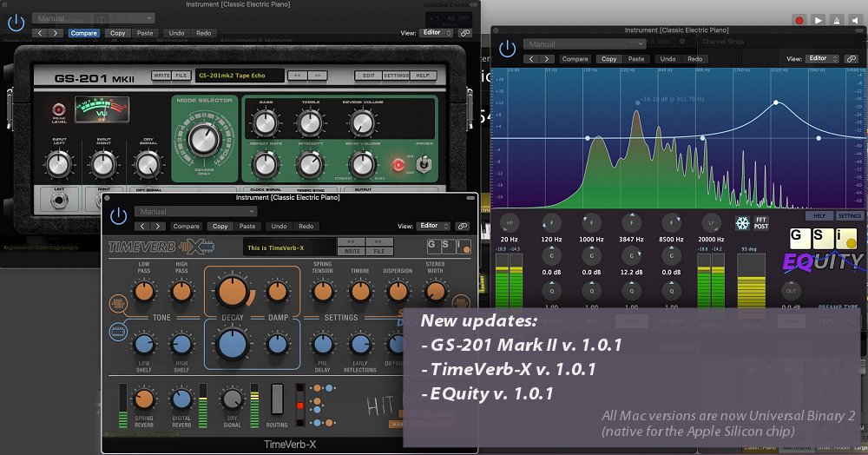868x455 pixels.
Task: Click the large blue DECAY knob in TimeVerb-X
Action: [233, 344]
